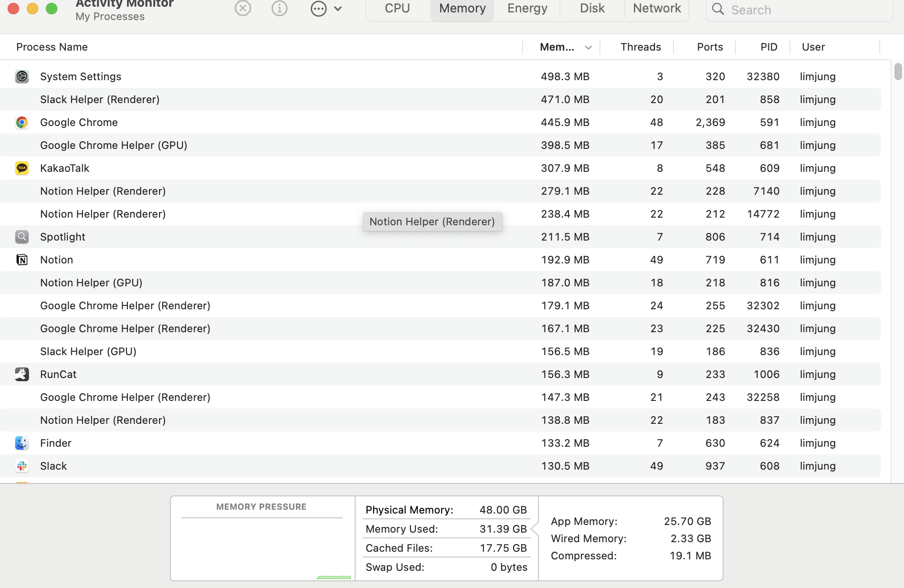Select the RunCat process name
Image resolution: width=904 pixels, height=588 pixels.
[x=58, y=374]
